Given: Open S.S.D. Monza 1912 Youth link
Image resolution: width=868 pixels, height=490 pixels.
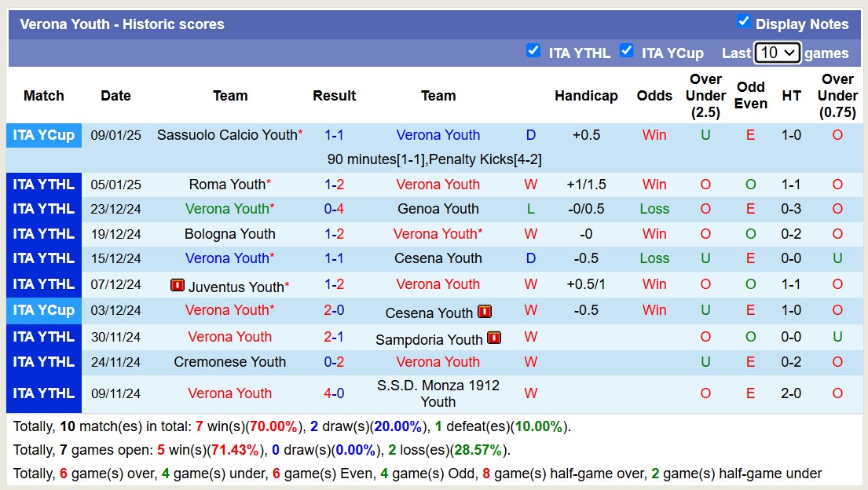Looking at the screenshot, I should coord(438,393).
